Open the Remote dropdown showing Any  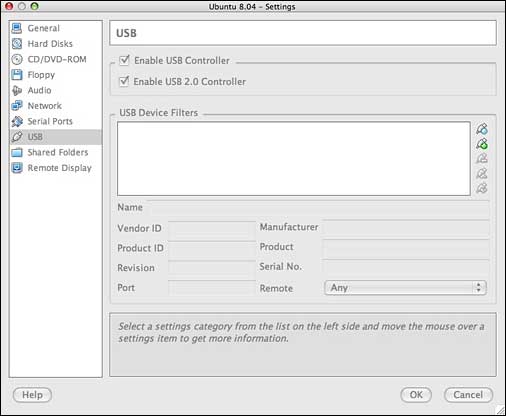tap(405, 288)
